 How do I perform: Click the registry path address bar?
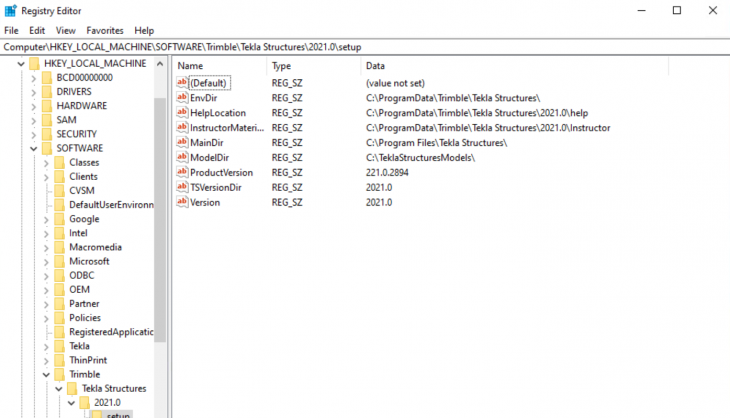click(x=365, y=47)
